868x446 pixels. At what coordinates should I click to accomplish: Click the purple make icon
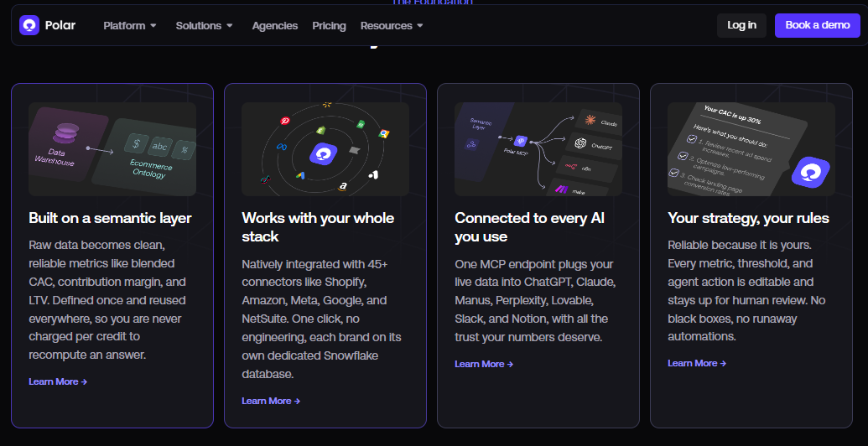click(x=561, y=189)
